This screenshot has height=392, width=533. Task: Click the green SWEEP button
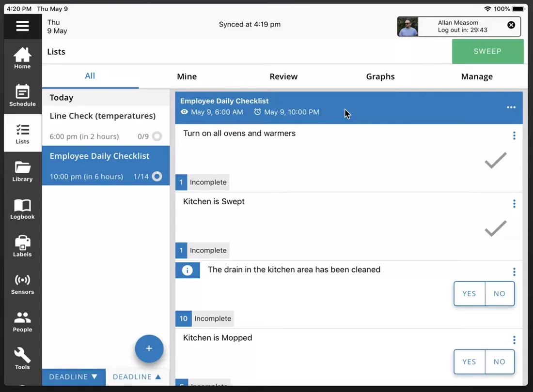pos(487,51)
